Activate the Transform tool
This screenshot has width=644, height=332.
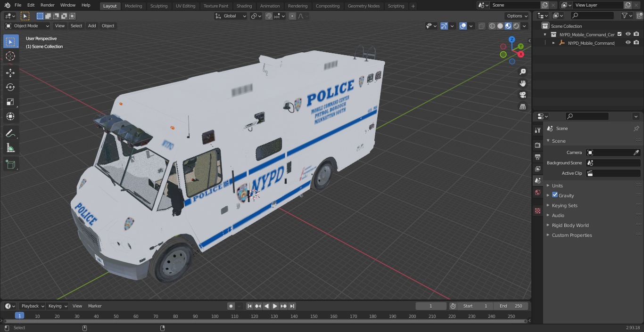point(10,116)
